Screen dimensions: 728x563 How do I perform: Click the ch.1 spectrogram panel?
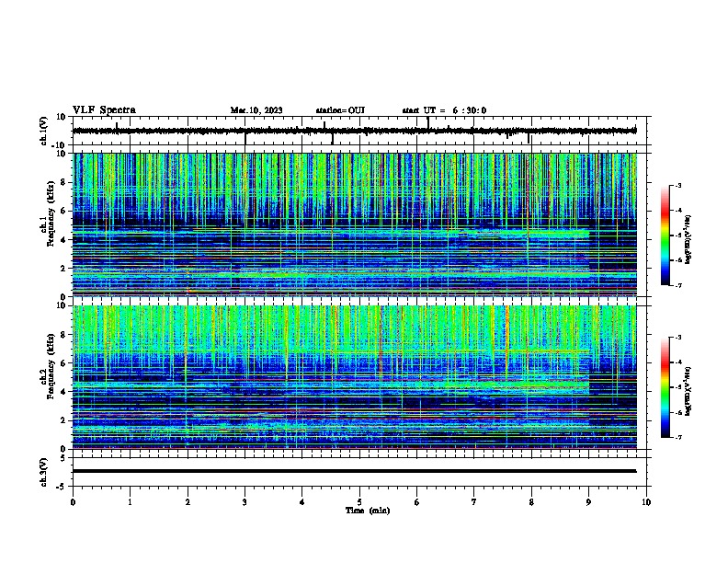click(355, 224)
